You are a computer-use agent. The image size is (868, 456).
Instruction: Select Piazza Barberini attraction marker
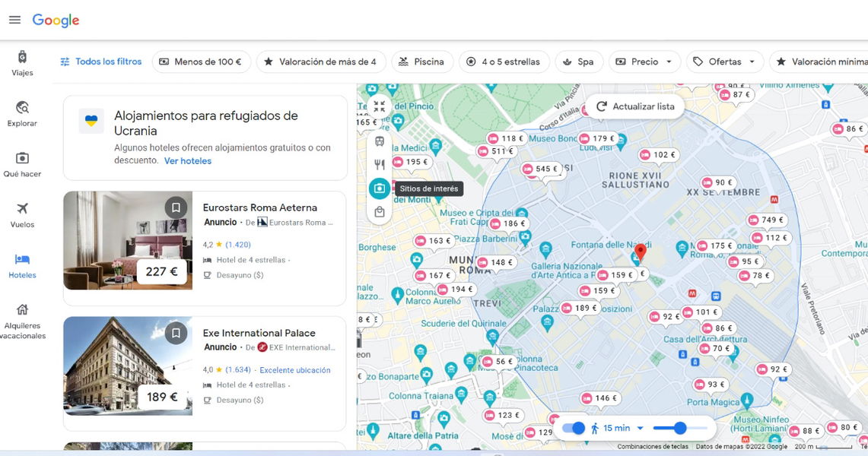click(x=526, y=237)
